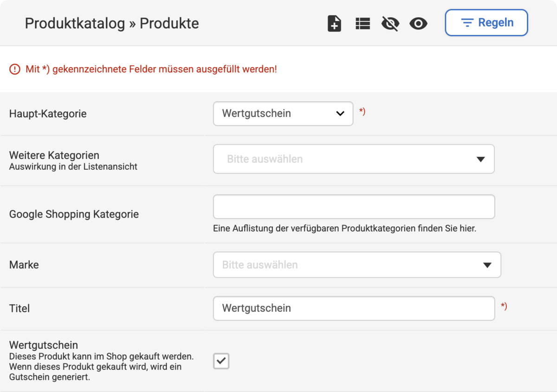Viewport: 557px width, 392px height.
Task: Click the Produktkatalog » Produkte heading
Action: pos(112,23)
